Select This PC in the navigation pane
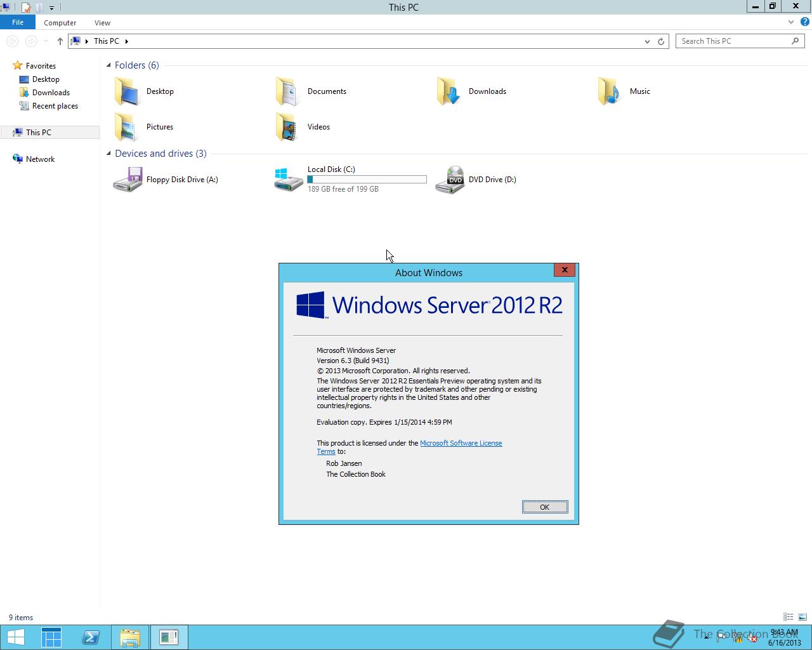 (x=50, y=133)
